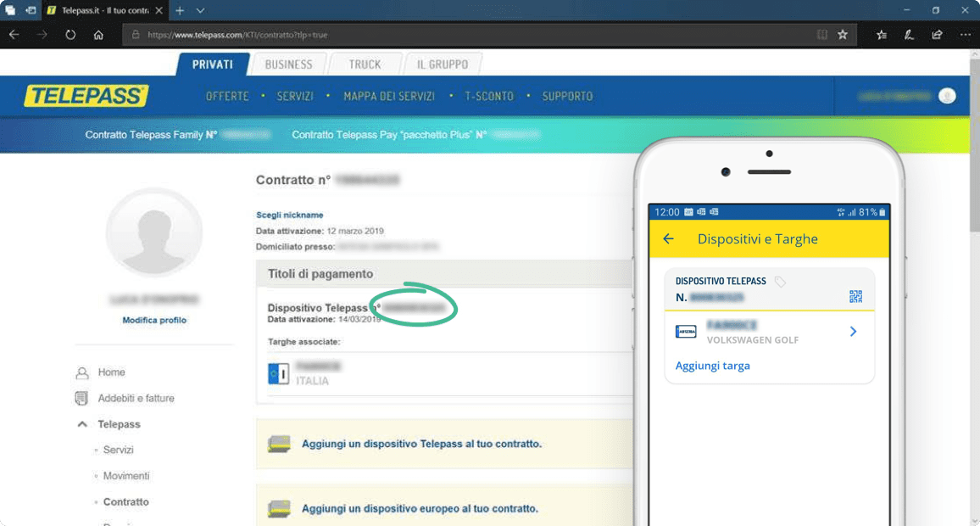Viewport: 980px width, 526px height.
Task: Collapse the Telepass sidebar section chevron
Action: point(82,424)
